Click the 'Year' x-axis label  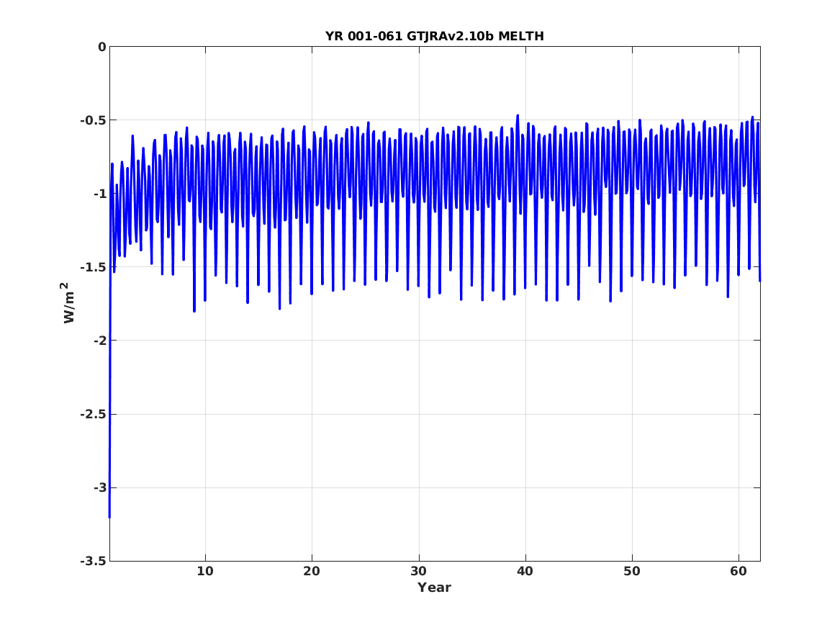[x=435, y=587]
